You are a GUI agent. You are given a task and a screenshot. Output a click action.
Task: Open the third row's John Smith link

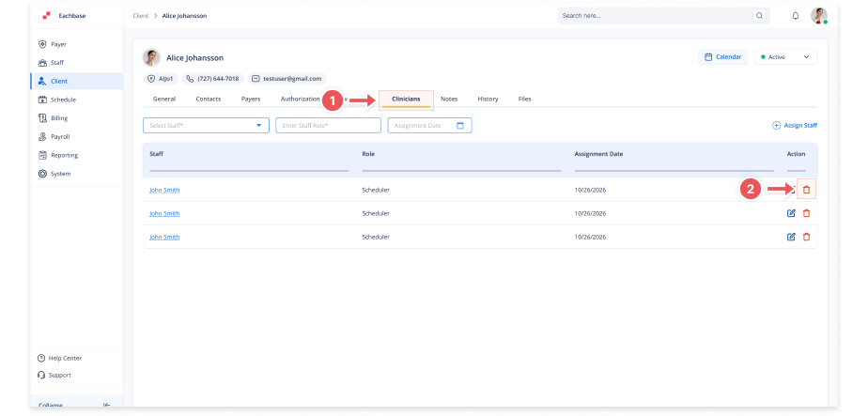[x=164, y=237]
